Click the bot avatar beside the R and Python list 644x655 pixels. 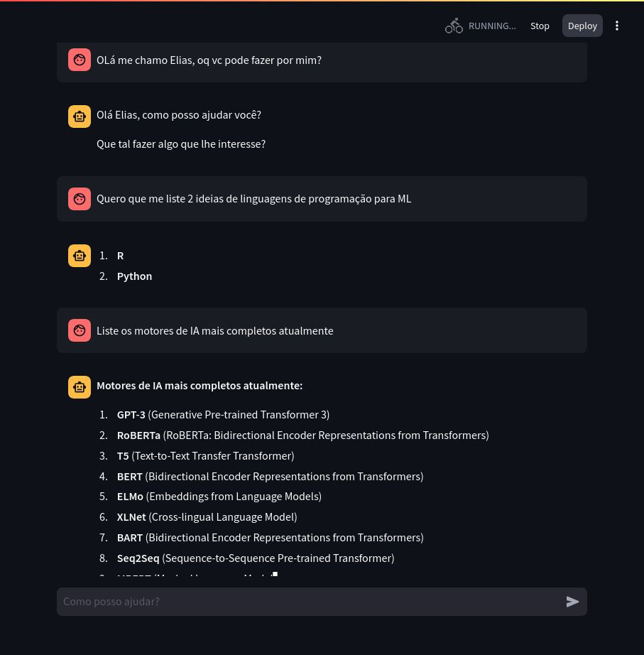click(80, 256)
